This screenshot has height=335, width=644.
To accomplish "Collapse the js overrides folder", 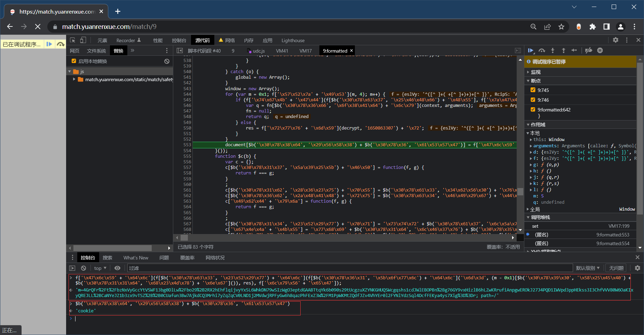I will click(x=70, y=71).
